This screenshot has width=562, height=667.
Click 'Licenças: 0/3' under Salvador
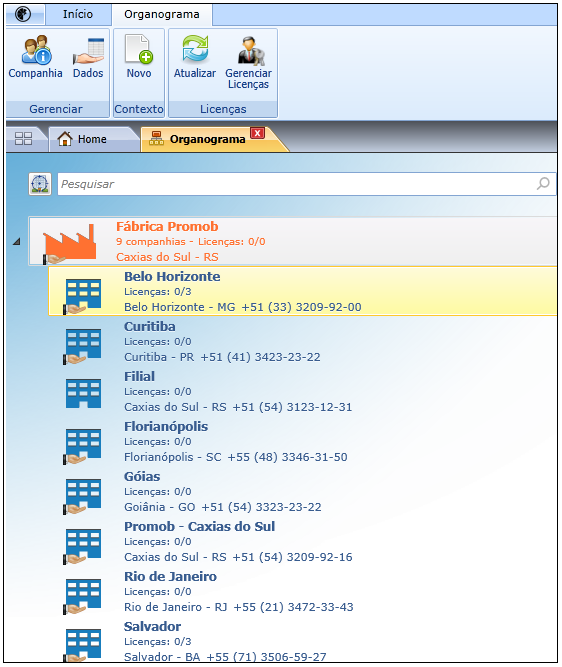[158, 641]
